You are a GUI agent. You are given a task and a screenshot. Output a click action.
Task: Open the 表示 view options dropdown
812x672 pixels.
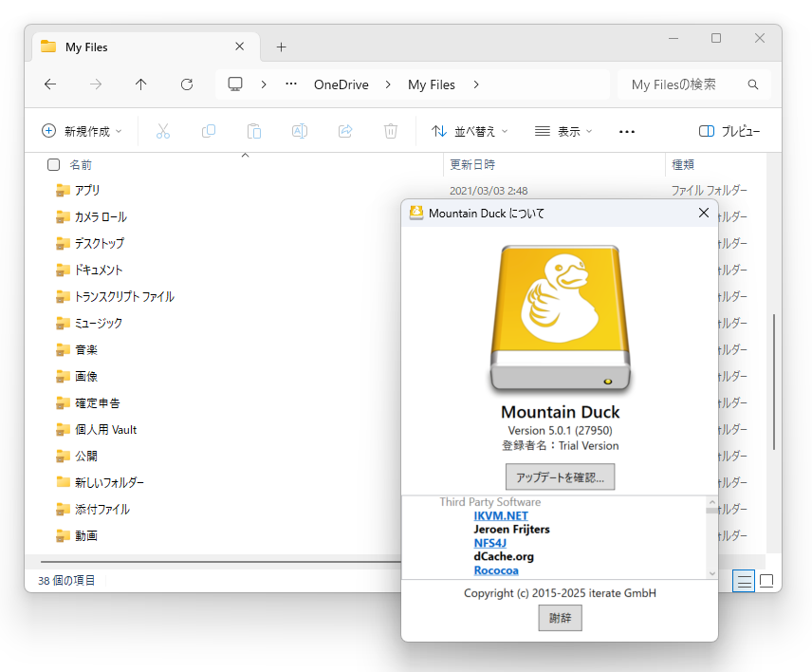point(562,132)
